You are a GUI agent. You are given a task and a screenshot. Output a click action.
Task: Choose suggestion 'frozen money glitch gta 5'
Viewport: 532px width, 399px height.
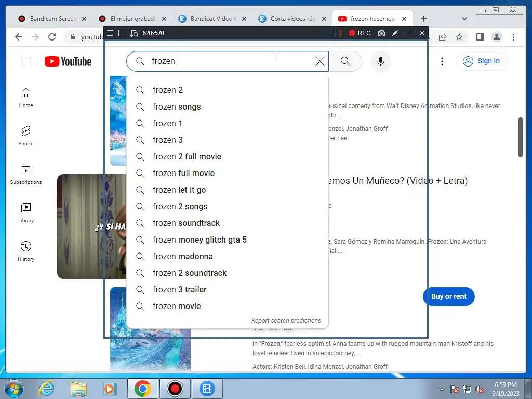[x=228, y=240]
